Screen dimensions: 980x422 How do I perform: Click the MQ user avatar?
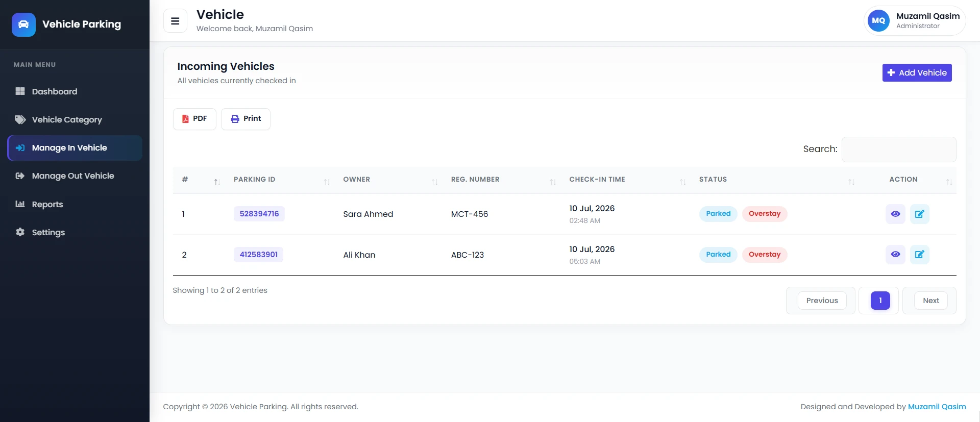878,21
